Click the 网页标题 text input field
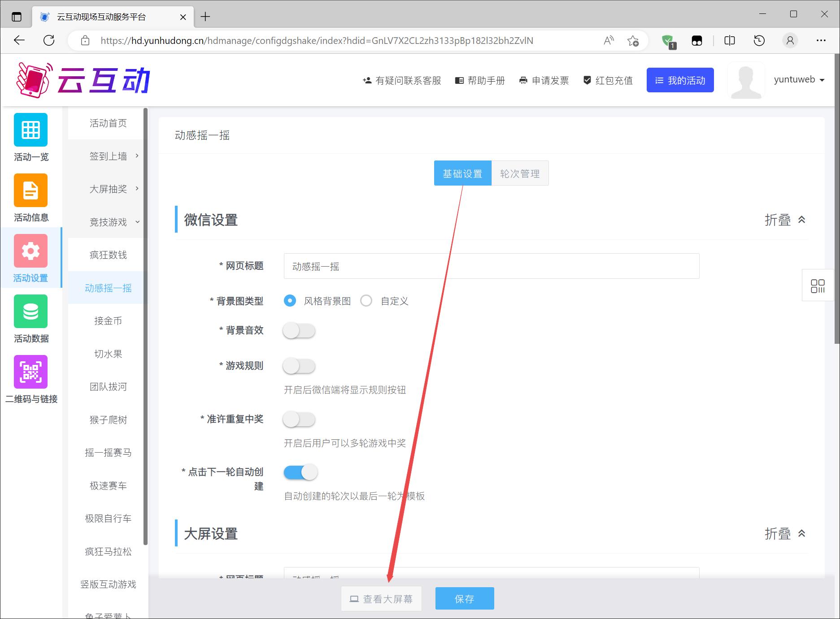Screen dimensions: 840x619 point(491,266)
